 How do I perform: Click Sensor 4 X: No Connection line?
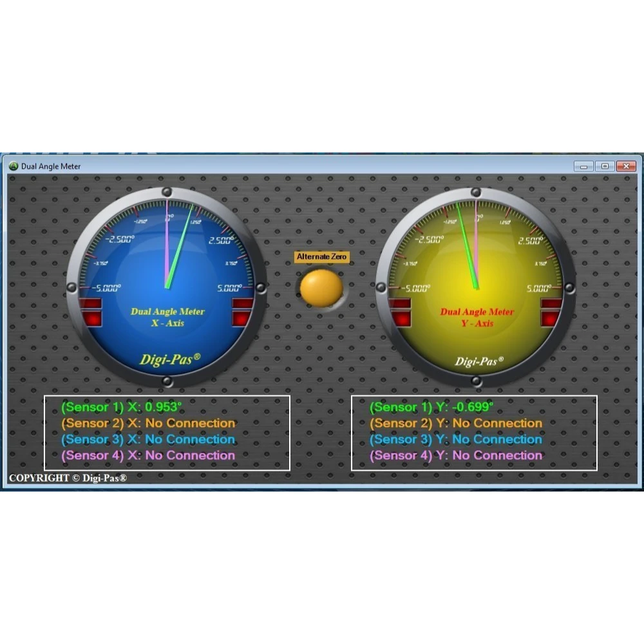coord(148,455)
